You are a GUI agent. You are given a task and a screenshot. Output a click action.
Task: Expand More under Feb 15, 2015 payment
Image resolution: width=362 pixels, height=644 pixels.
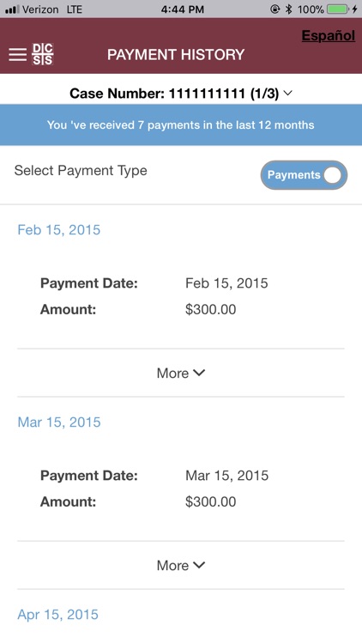click(181, 373)
